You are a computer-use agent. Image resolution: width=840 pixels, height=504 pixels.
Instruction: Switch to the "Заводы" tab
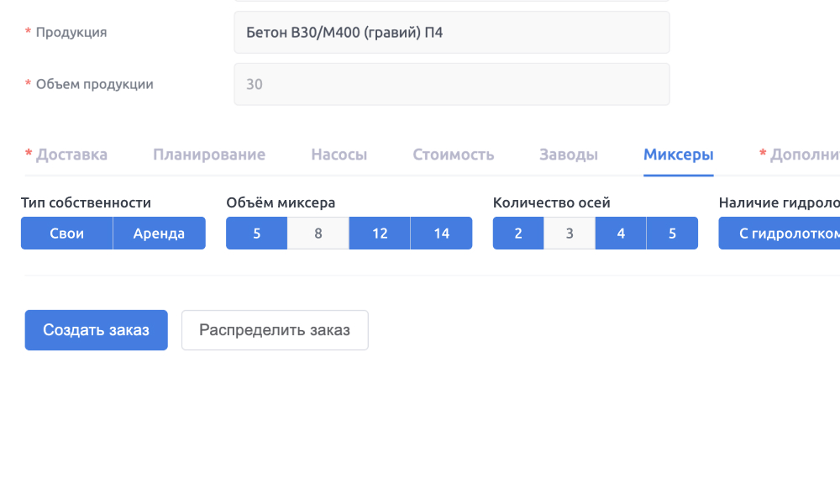click(569, 155)
